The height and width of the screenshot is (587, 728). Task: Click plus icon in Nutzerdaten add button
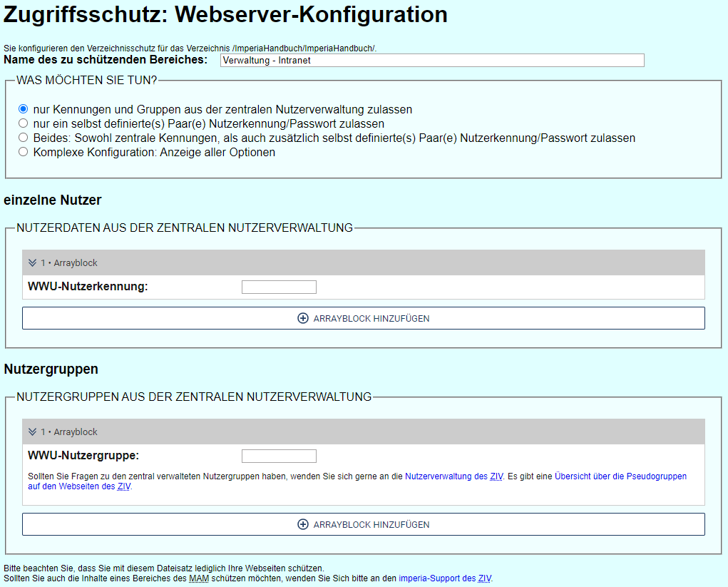[303, 318]
